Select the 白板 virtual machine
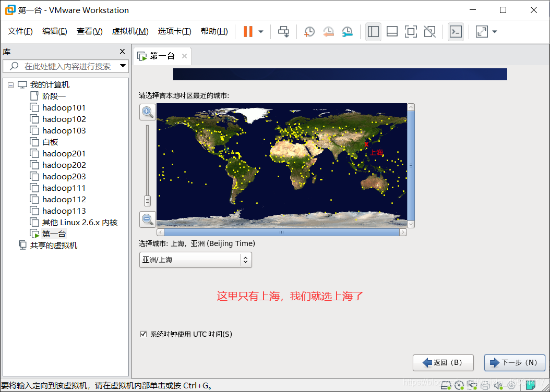Viewport: 550px width, 392px height. pos(50,142)
